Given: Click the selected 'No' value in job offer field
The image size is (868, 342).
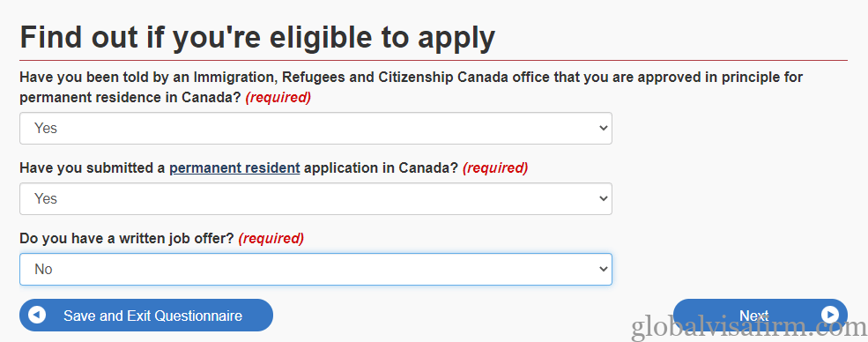Looking at the screenshot, I should 44,270.
